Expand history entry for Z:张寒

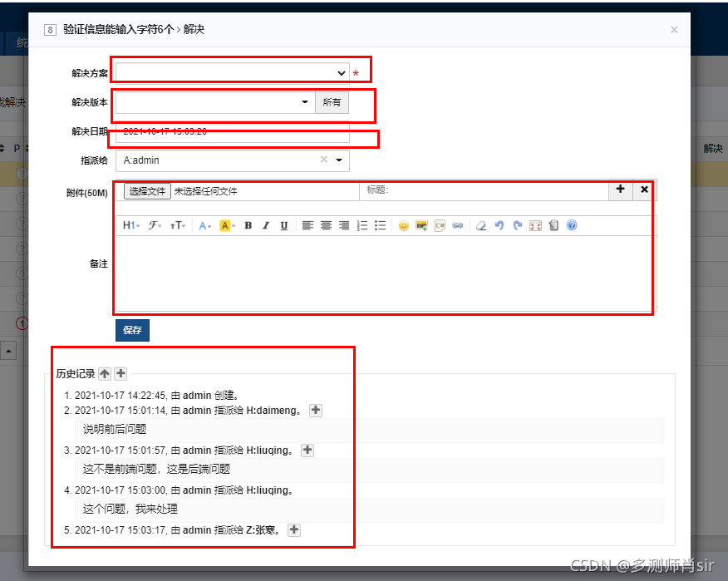coord(294,530)
